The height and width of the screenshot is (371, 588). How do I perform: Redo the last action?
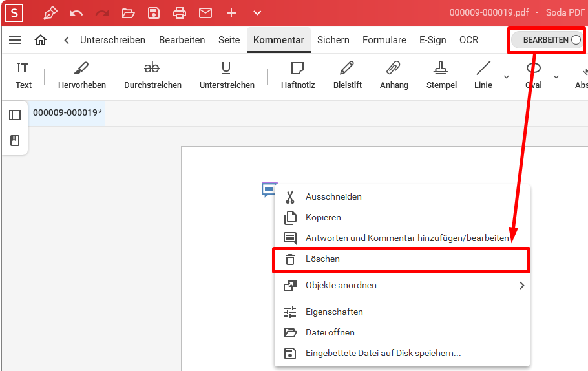click(x=102, y=14)
